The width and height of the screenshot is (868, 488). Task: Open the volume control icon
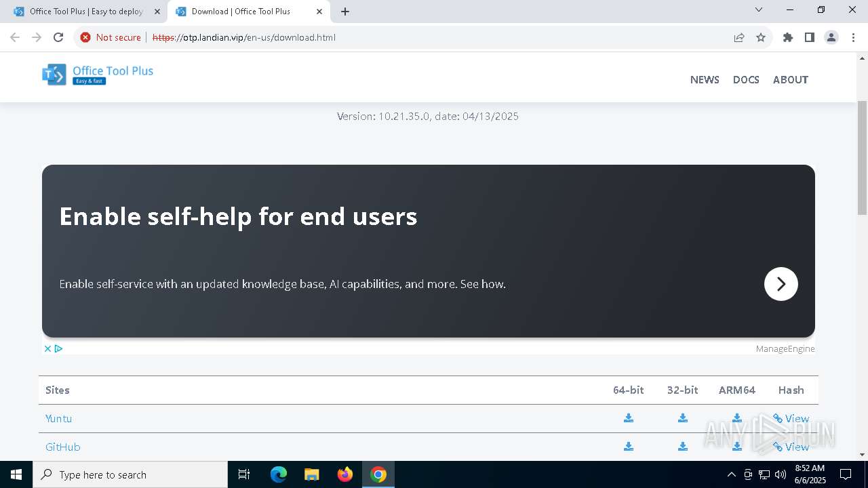(x=781, y=474)
